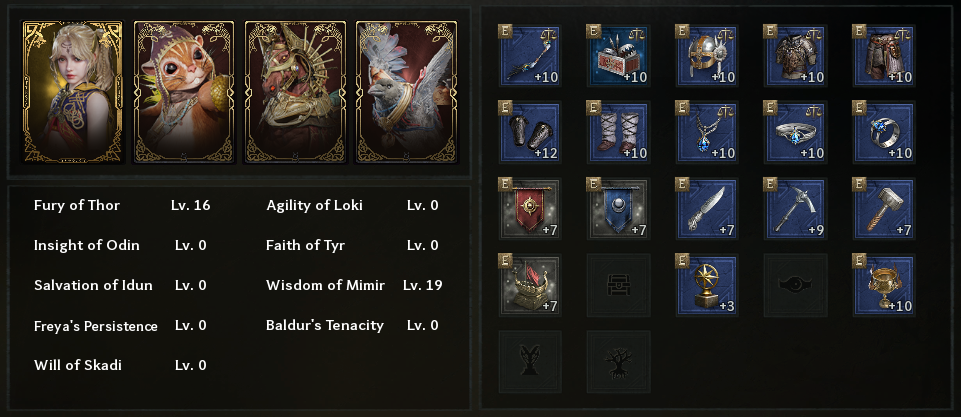Click the laced boots equipment slot
Screen dimensions: 961x417
tap(618, 133)
